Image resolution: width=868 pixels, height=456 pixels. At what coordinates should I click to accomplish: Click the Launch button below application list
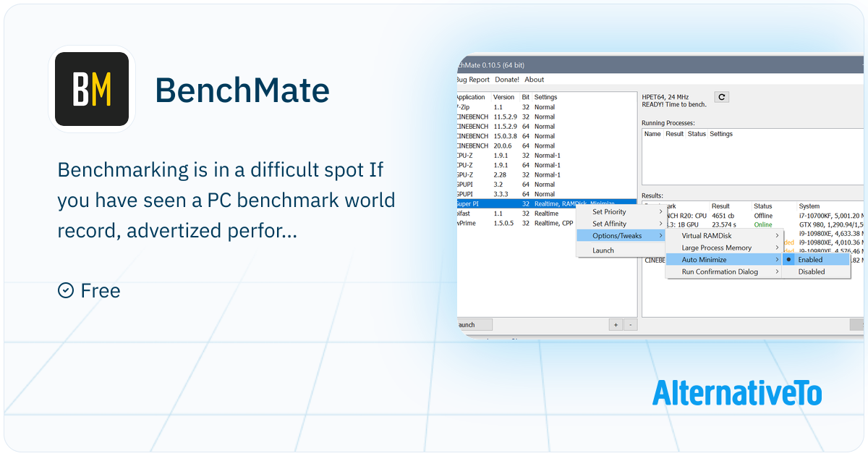pos(475,325)
